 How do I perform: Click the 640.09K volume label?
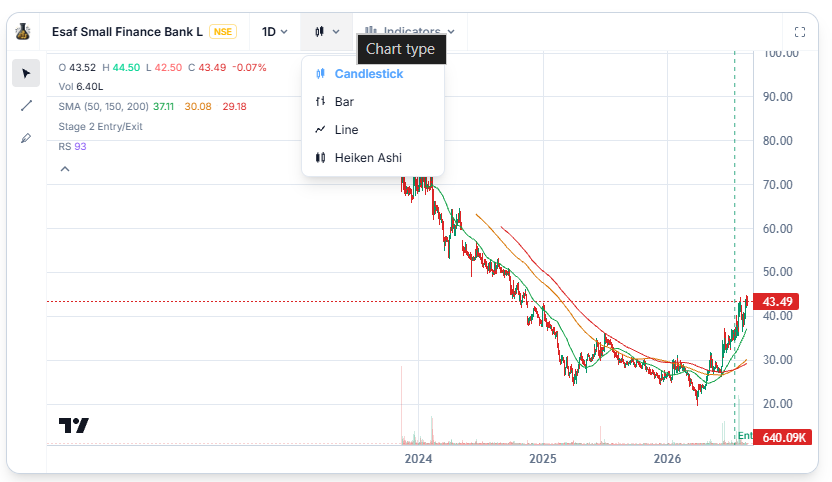pos(782,437)
